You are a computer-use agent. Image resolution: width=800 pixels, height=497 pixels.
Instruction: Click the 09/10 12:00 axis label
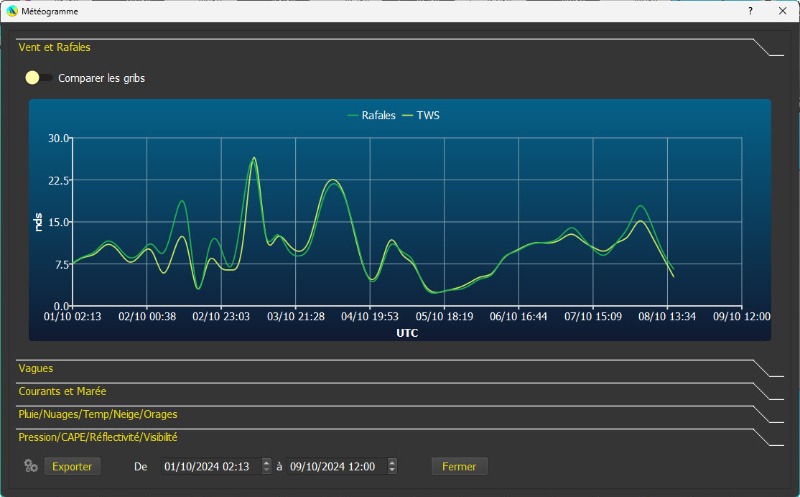(741, 316)
